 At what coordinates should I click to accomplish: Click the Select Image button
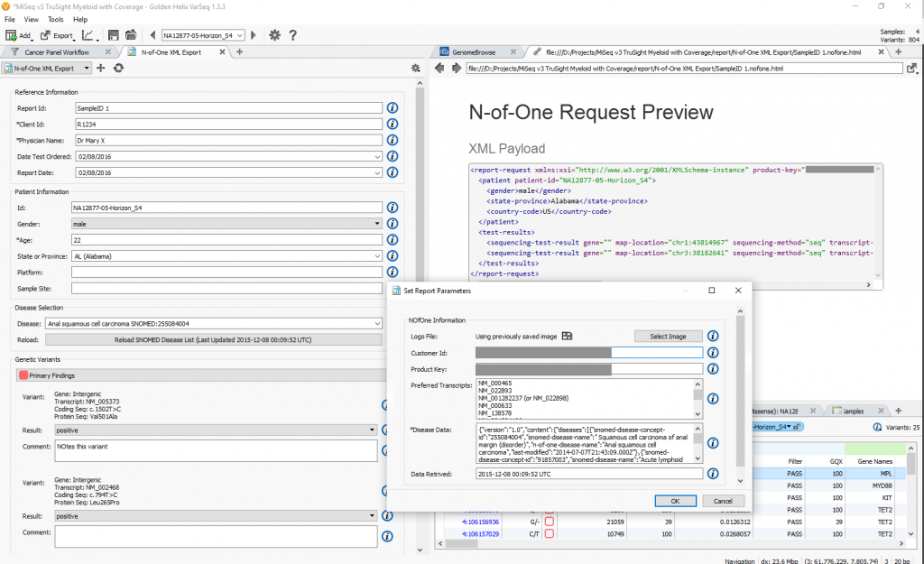pyautogui.click(x=668, y=335)
